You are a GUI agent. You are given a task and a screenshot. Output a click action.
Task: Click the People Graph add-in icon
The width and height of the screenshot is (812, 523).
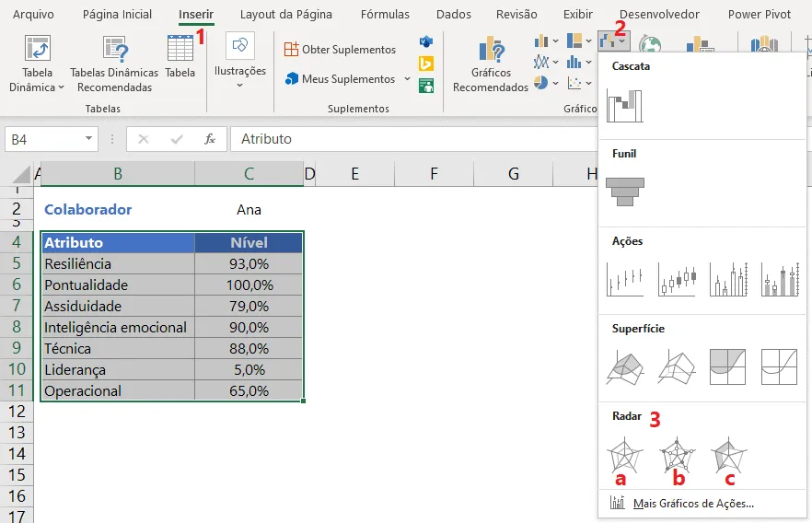(425, 86)
